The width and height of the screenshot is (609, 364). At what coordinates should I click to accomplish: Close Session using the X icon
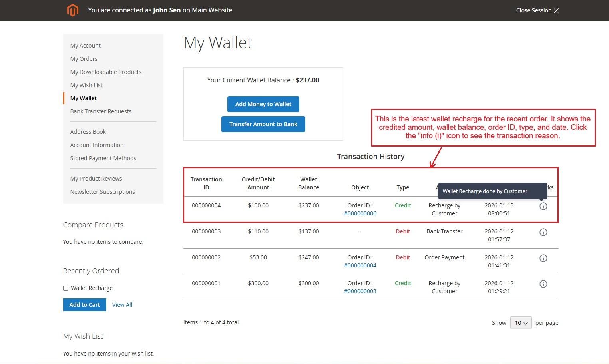(x=556, y=10)
